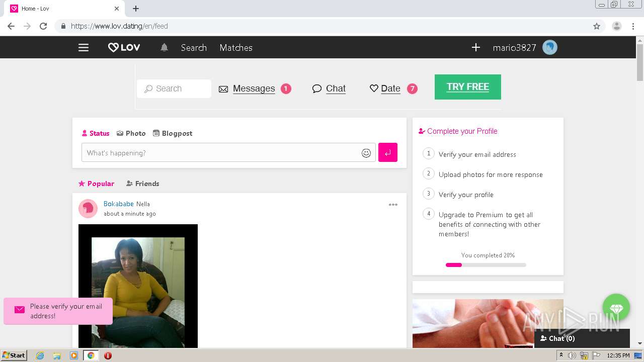Click Upgrade to Premium step
644x362 pixels.
pos(489,224)
